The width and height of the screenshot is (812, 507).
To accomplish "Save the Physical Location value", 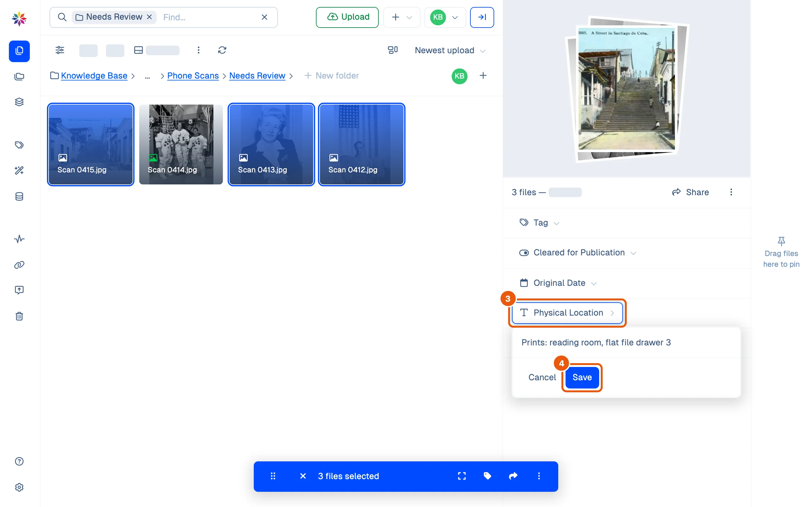I will (x=582, y=377).
